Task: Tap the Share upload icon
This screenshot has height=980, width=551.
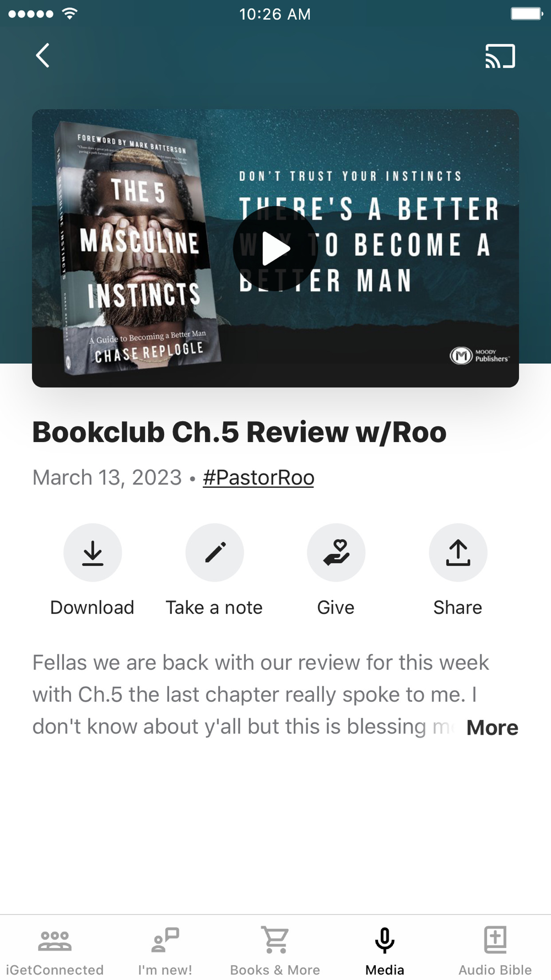Action: tap(458, 552)
